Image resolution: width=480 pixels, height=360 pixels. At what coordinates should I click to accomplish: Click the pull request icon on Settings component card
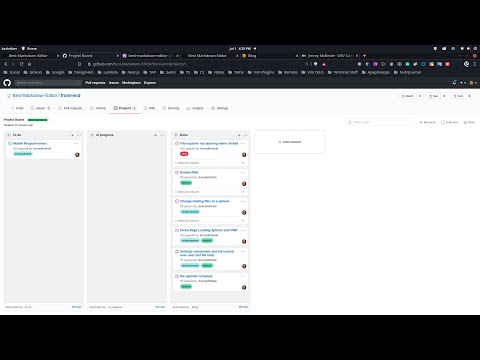pos(177,251)
